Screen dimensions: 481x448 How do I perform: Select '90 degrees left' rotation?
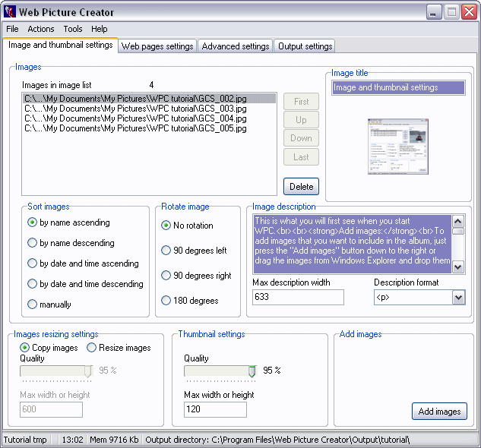click(166, 251)
